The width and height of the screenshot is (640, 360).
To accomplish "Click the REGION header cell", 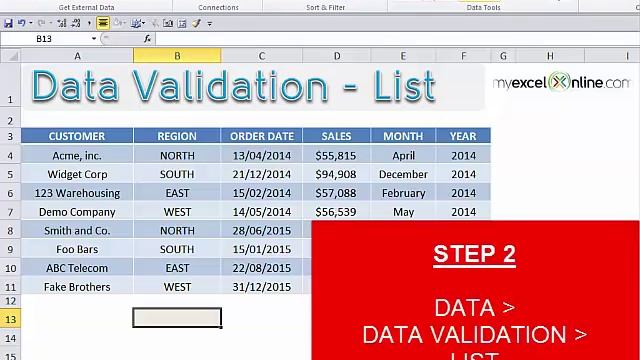I will pyautogui.click(x=177, y=136).
